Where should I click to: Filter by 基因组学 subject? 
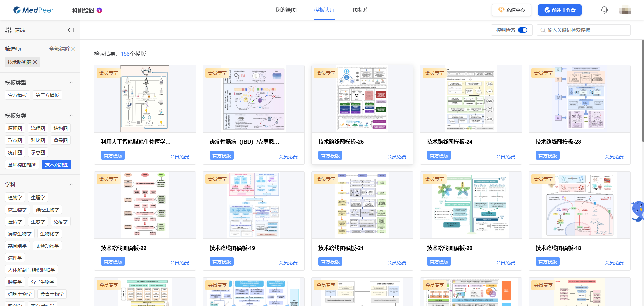[17, 246]
